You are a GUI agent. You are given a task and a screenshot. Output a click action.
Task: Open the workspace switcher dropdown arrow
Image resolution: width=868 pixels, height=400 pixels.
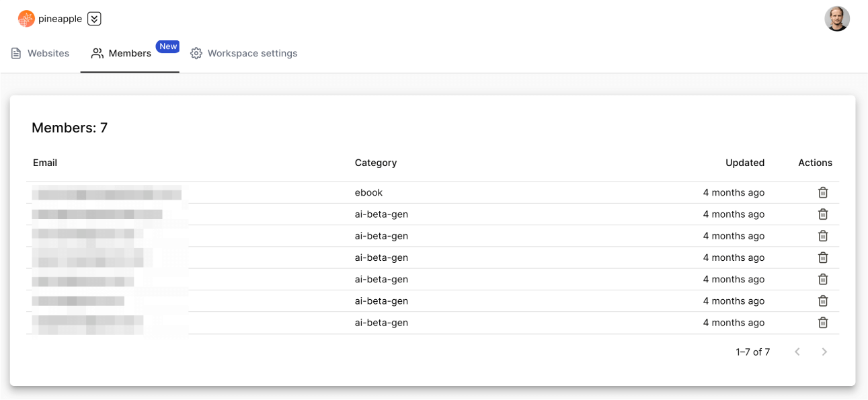pos(94,19)
